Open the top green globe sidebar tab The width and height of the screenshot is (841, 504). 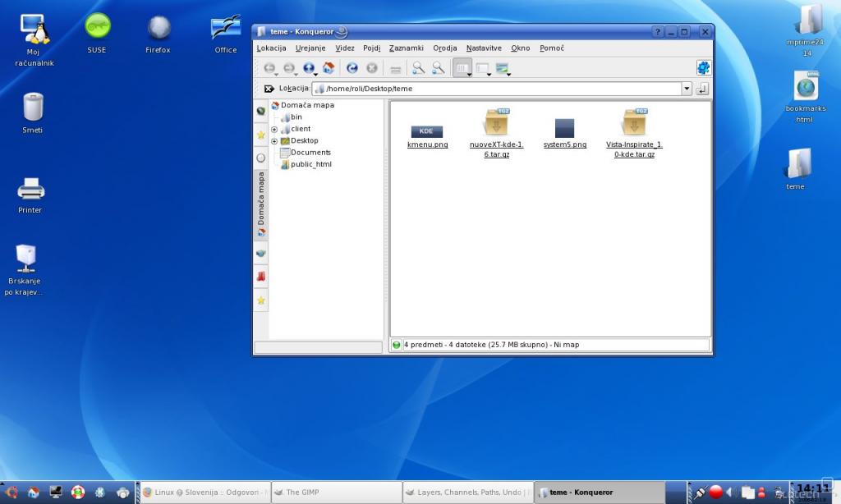coord(261,111)
